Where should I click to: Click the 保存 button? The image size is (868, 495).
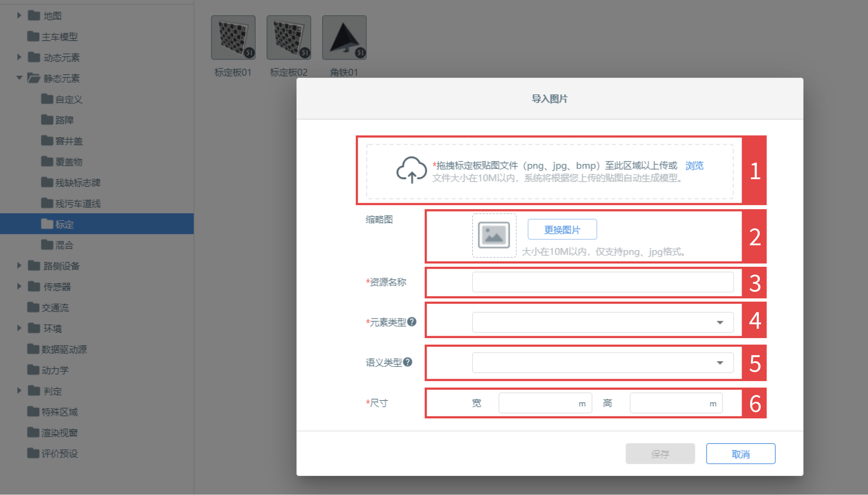coord(660,454)
